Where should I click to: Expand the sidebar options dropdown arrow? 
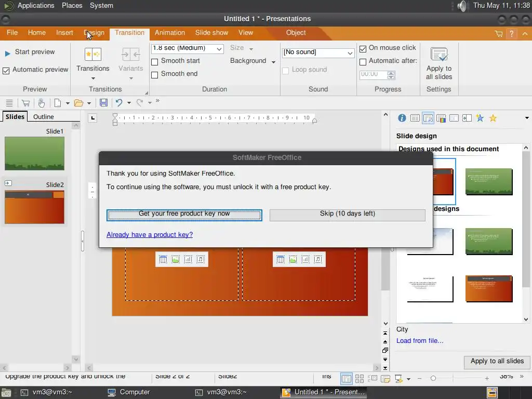tap(527, 118)
